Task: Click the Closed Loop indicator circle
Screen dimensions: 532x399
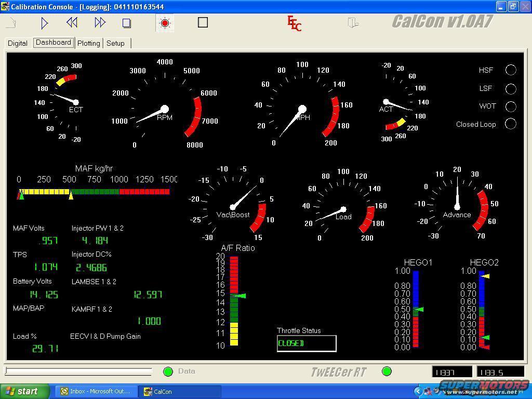Action: tap(511, 124)
